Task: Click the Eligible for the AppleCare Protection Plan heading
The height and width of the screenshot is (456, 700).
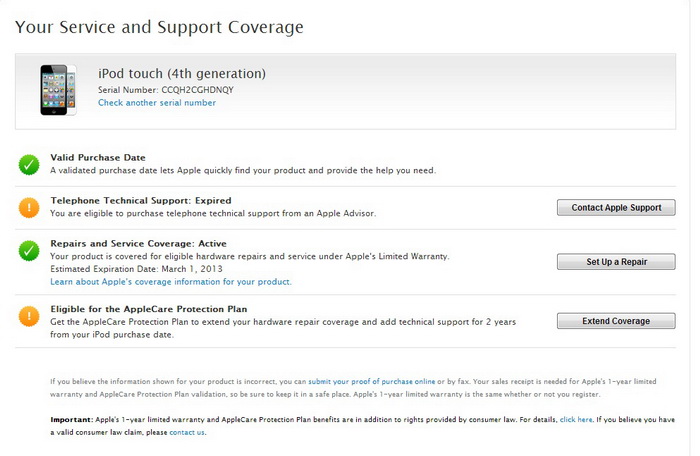Action: pos(148,309)
